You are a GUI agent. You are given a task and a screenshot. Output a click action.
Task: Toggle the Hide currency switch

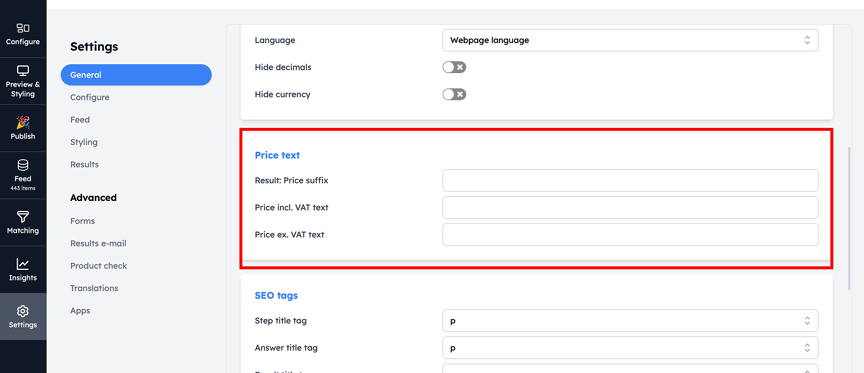(454, 94)
